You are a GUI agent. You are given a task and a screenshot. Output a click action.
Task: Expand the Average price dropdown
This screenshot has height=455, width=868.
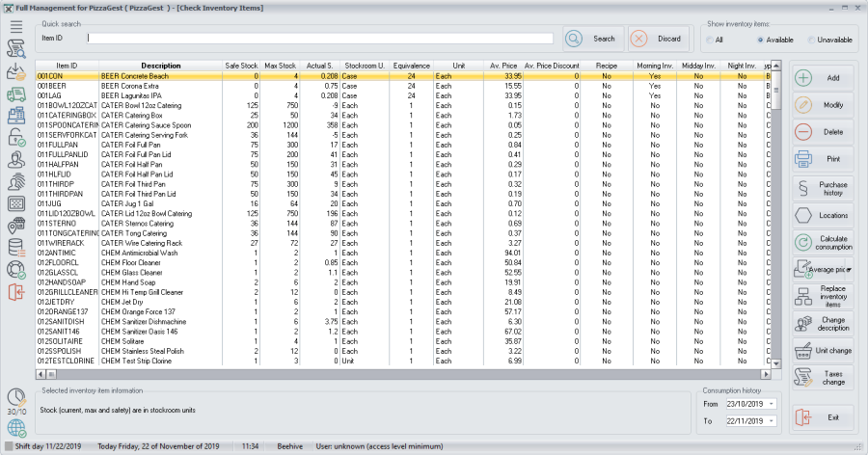[848, 270]
